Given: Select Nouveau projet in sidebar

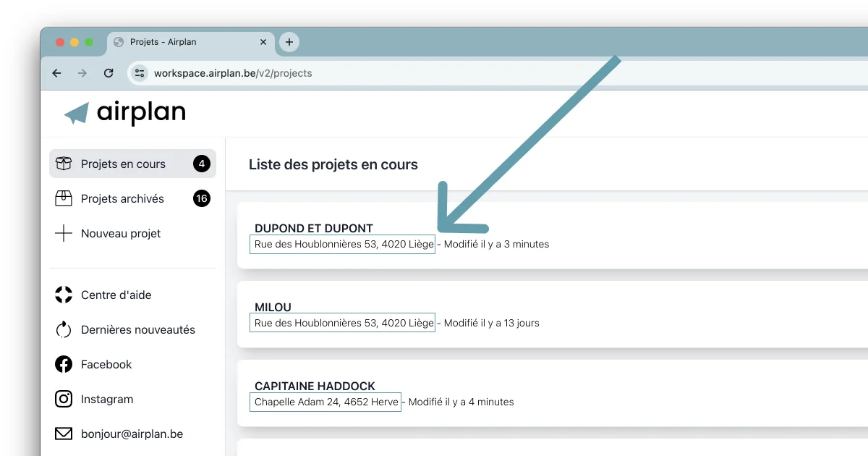Looking at the screenshot, I should [132, 233].
